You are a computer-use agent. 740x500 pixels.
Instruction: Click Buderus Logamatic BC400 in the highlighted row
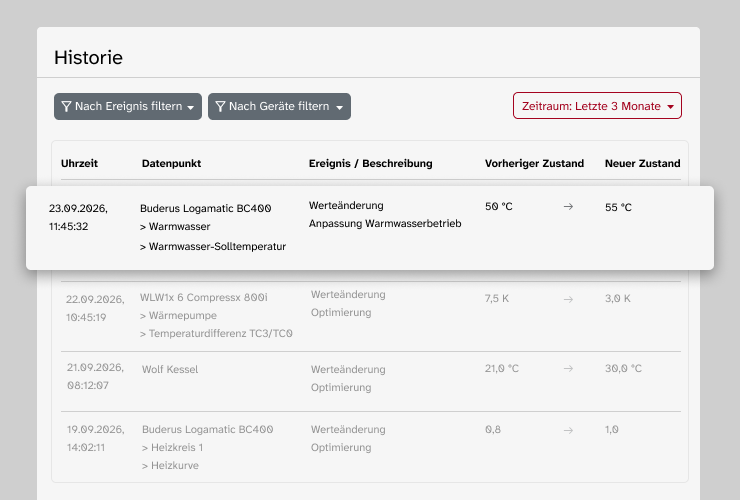pos(206,208)
